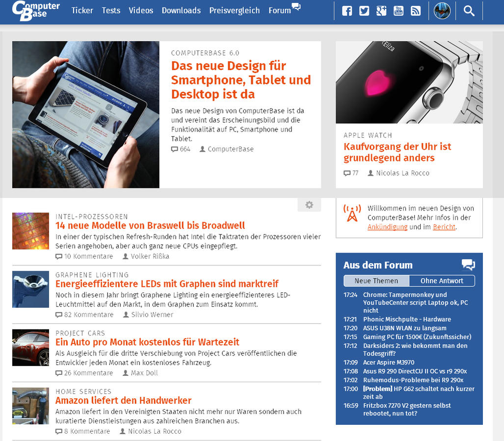Follow the Bericht link
The image size is (504, 441).
pos(444,227)
